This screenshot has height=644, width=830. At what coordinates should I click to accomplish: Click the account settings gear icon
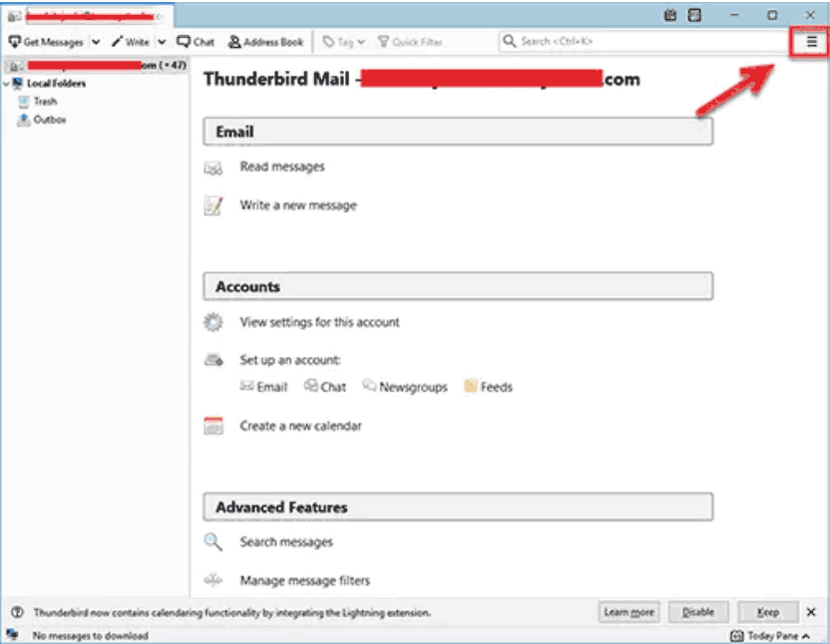click(213, 322)
